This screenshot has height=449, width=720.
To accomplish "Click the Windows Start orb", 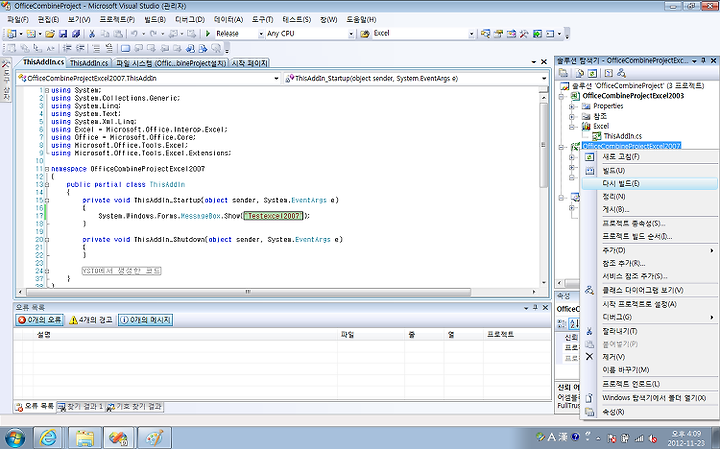I will pyautogui.click(x=14, y=438).
